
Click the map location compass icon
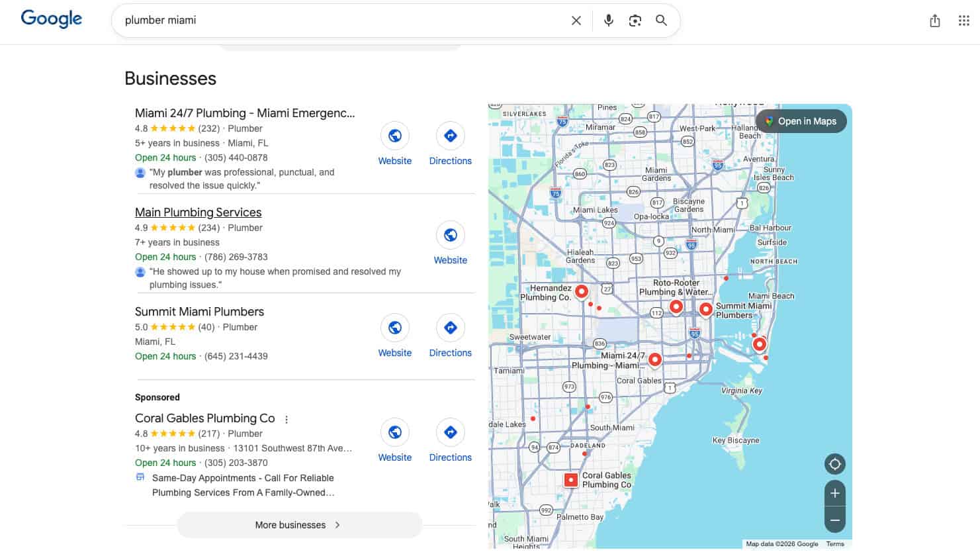(834, 464)
